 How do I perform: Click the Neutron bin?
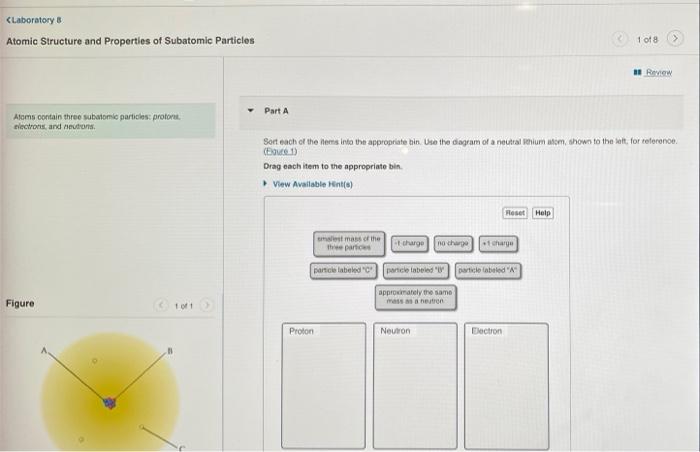pos(415,385)
